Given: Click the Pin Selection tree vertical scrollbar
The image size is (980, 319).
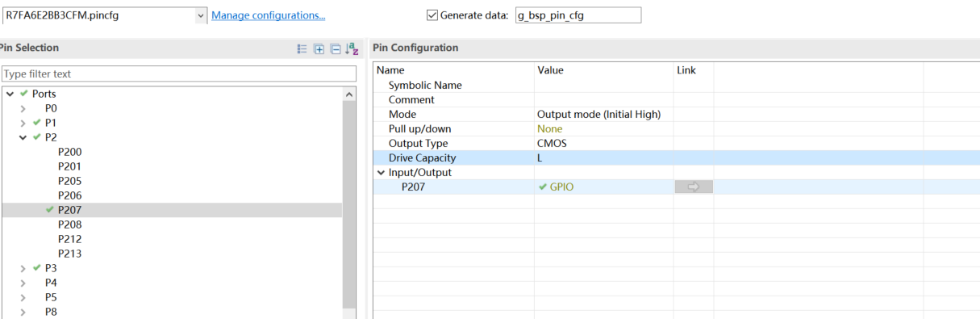Looking at the screenshot, I should pos(349,202).
